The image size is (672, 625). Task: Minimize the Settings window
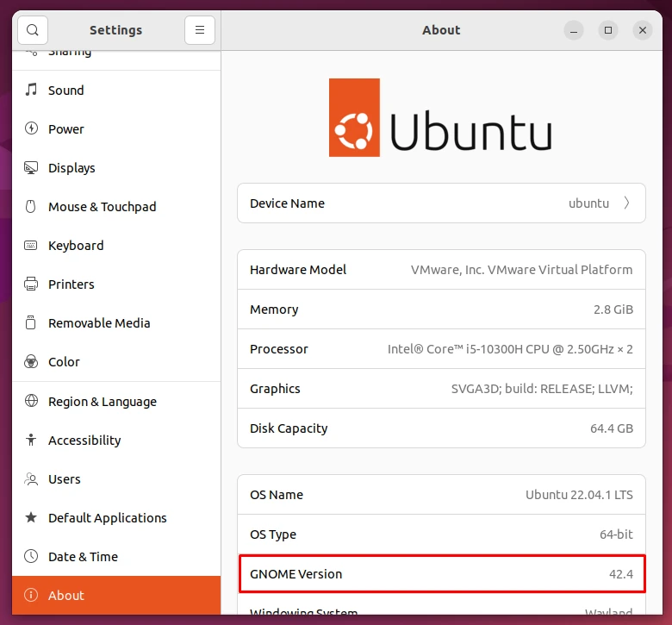coord(574,30)
